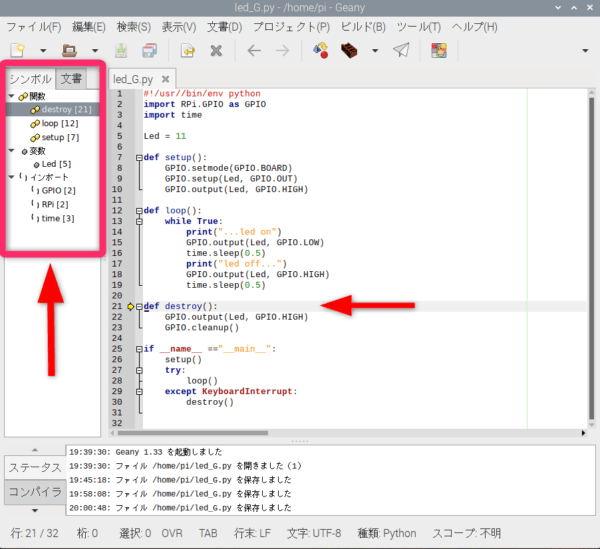The height and width of the screenshot is (549, 600).
Task: Click the editor vertical scrollbar
Action: 591,258
